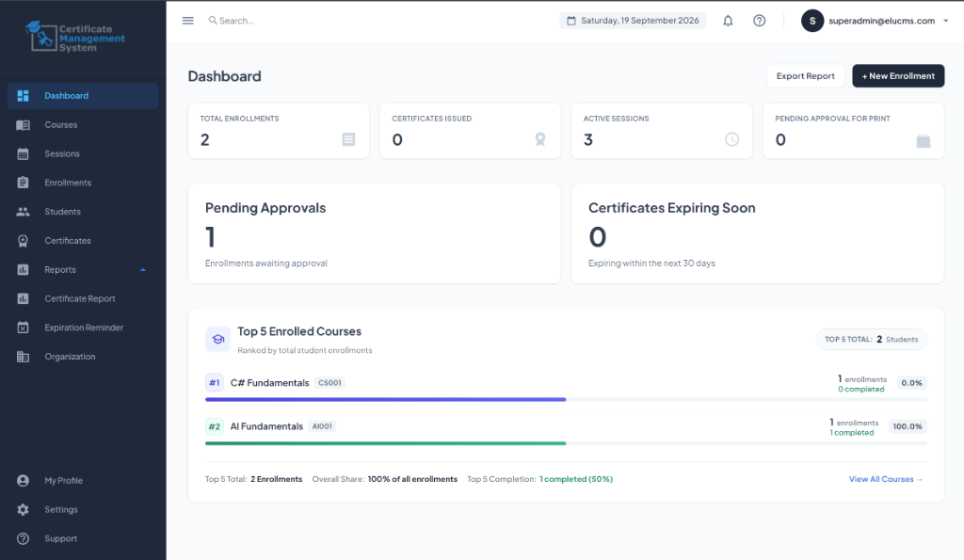Image resolution: width=964 pixels, height=560 pixels.
Task: Click the Certificates Issued ribbon icon
Action: [540, 139]
